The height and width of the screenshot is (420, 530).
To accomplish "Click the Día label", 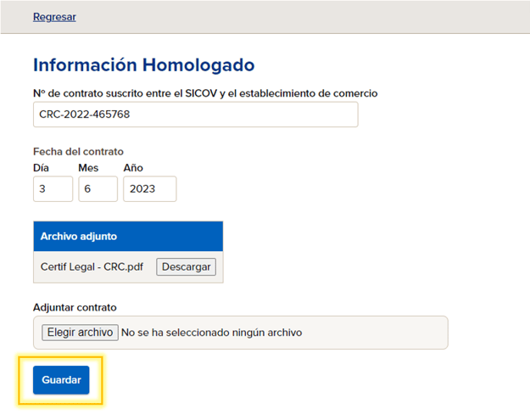I will point(41,168).
